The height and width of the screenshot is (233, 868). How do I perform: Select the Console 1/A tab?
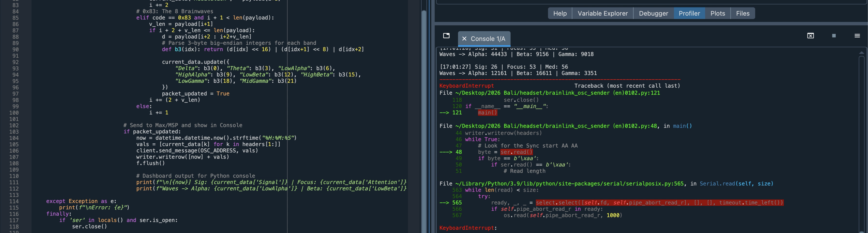coord(487,39)
